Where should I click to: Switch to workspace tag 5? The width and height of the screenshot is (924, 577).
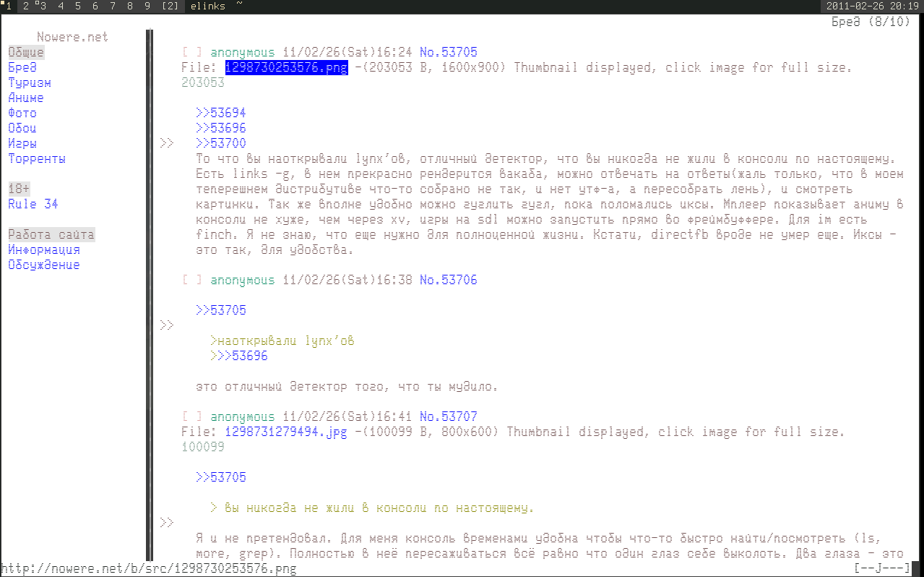coord(77,6)
